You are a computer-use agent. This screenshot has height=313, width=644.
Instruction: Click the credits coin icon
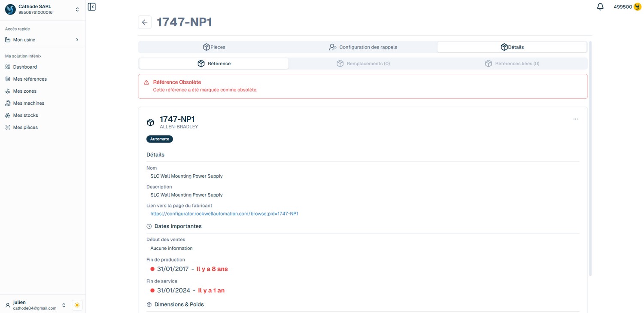638,7
